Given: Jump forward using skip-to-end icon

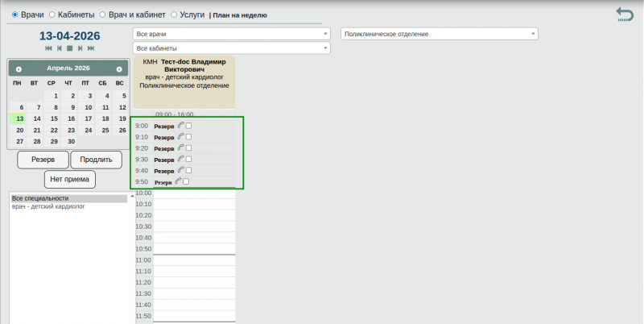Looking at the screenshot, I should tap(90, 48).
